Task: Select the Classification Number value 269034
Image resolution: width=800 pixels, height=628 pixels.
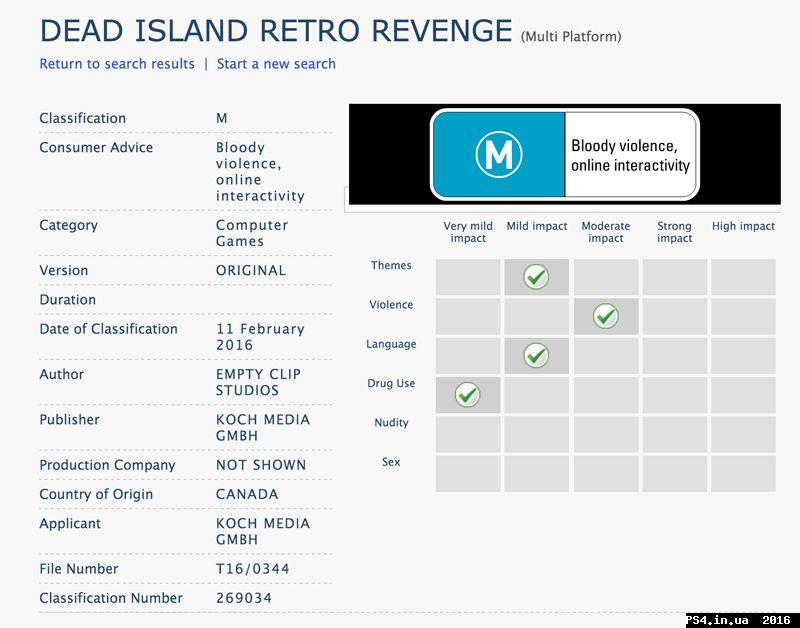Action: click(x=244, y=598)
